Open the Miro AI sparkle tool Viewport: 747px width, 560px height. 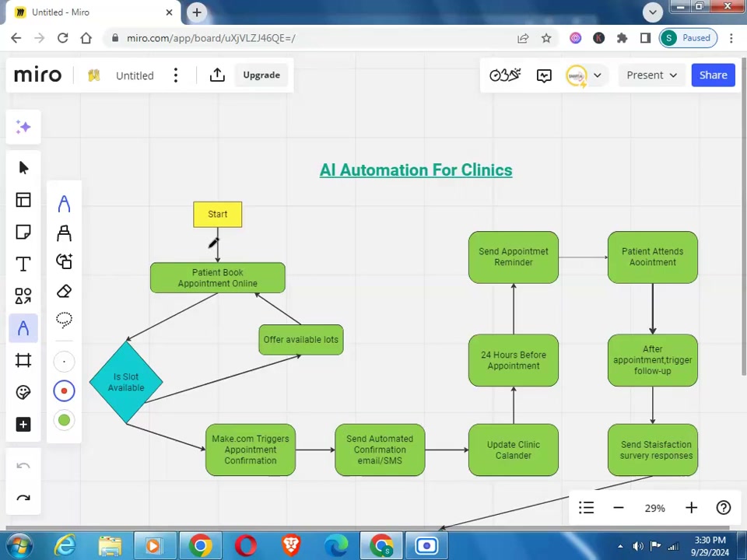pyautogui.click(x=23, y=127)
